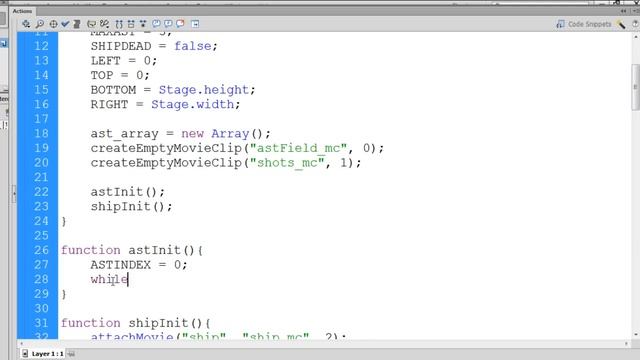
Task: Open the Find magnifier tool
Action: 40,24
